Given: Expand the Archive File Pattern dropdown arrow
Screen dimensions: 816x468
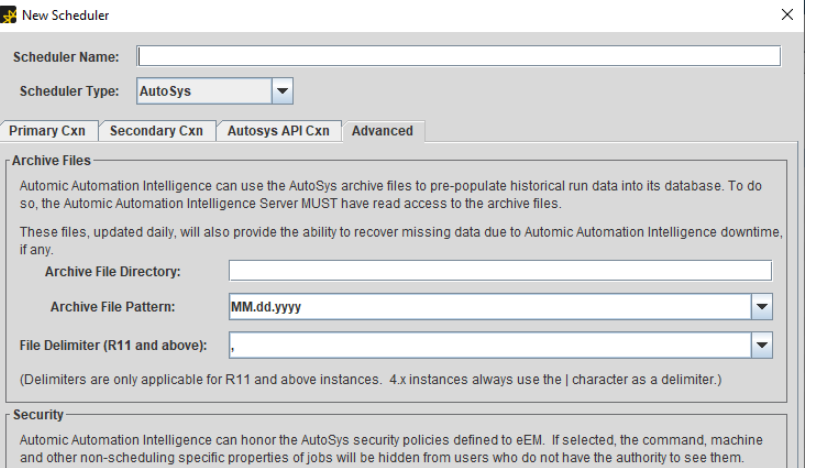Looking at the screenshot, I should click(x=762, y=308).
